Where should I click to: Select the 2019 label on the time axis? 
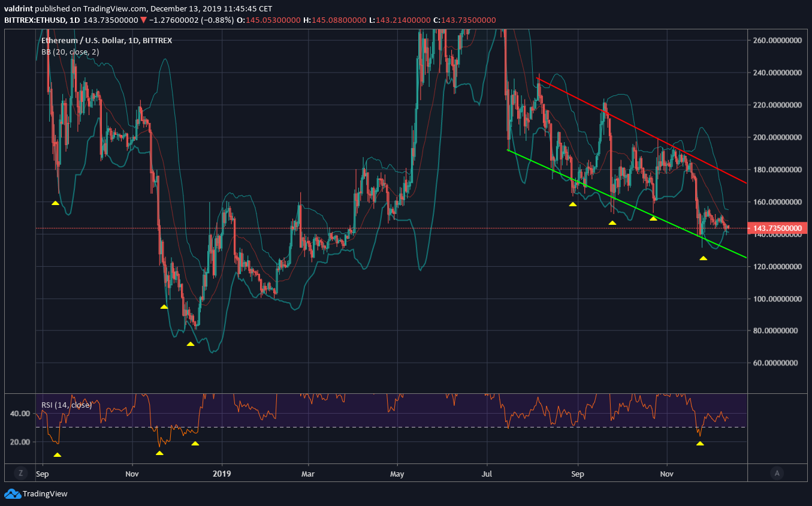[222, 473]
